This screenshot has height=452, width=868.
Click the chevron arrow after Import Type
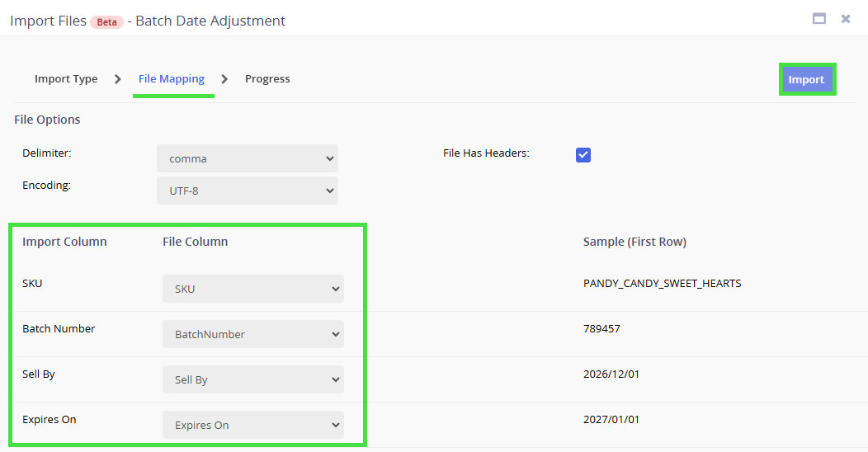pyautogui.click(x=118, y=79)
